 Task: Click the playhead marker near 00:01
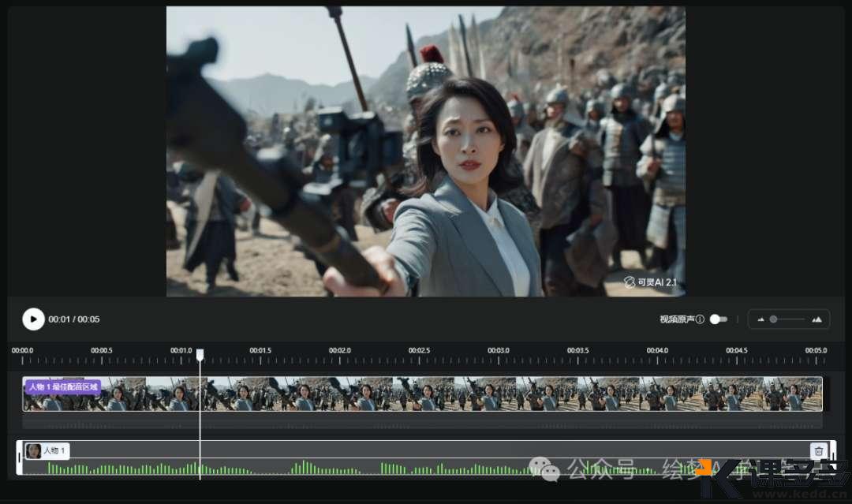click(x=200, y=356)
